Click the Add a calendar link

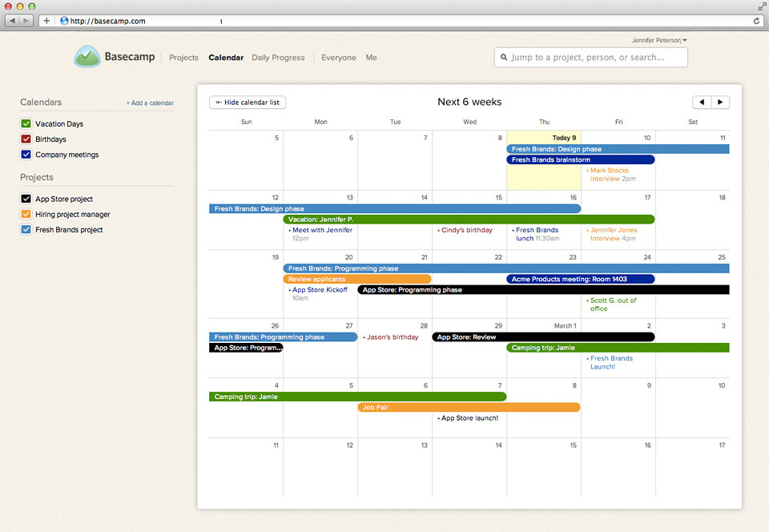coord(150,103)
